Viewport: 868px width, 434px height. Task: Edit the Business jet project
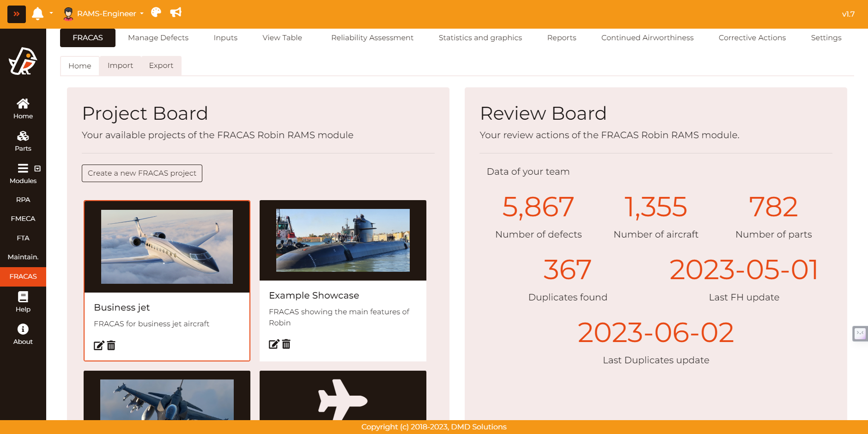(x=99, y=345)
